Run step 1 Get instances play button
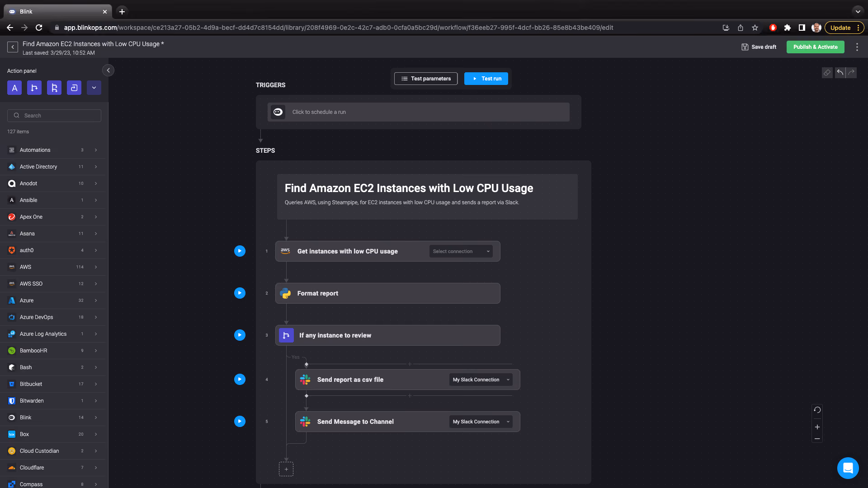This screenshot has width=868, height=488. click(x=240, y=251)
